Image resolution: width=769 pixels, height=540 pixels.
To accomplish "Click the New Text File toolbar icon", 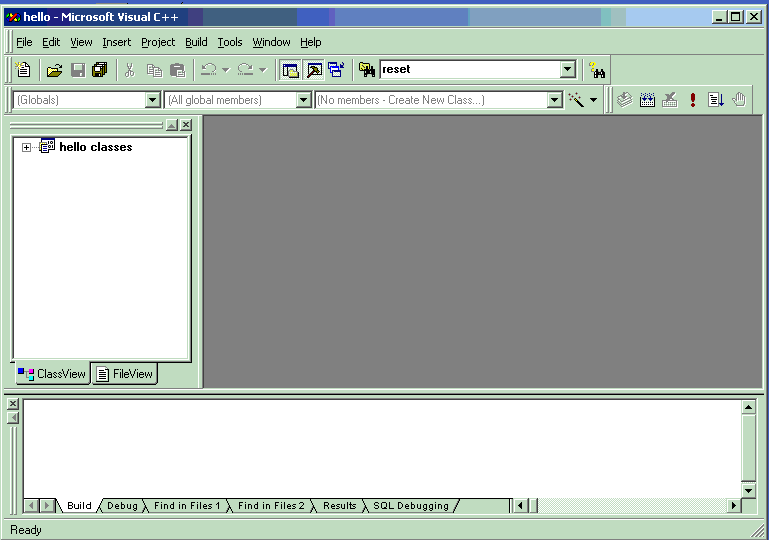I will 23,70.
